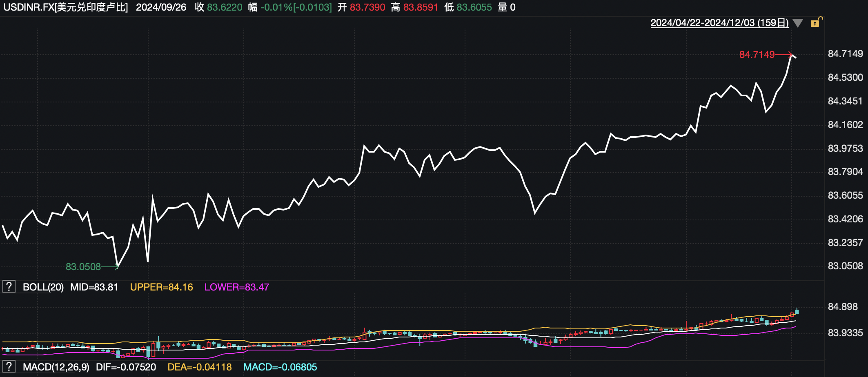Click the 2024/09/26 date in header
Image resolution: width=868 pixels, height=377 pixels.
pos(161,7)
